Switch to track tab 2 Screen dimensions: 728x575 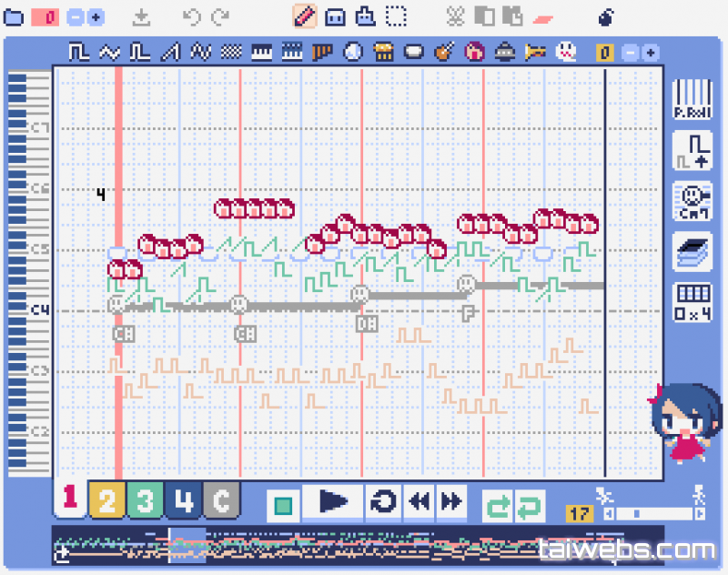106,501
